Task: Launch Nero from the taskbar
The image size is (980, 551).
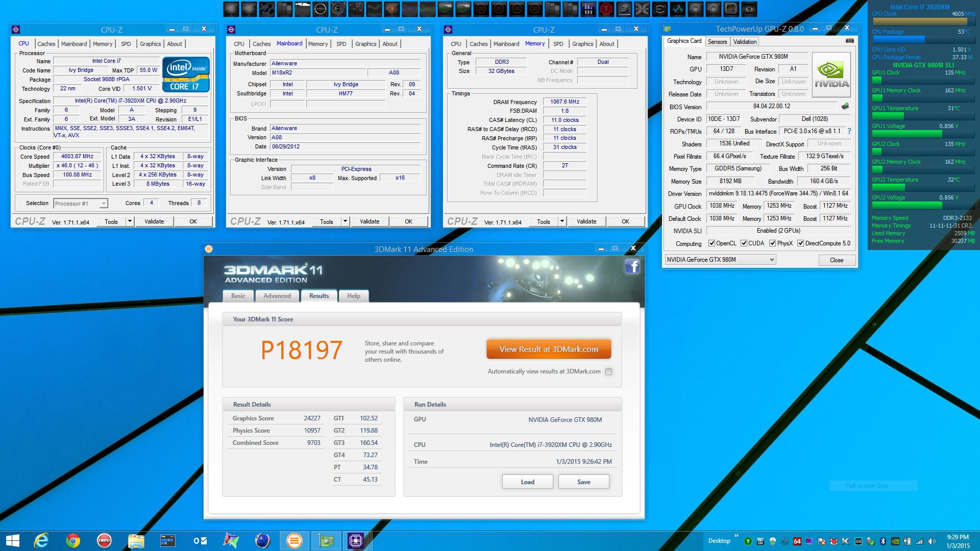Action: (x=104, y=540)
